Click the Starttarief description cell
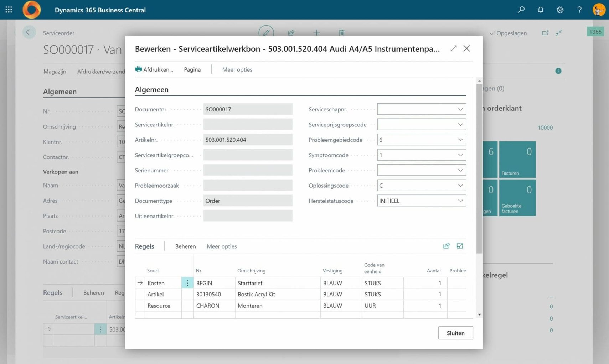 tap(278, 283)
